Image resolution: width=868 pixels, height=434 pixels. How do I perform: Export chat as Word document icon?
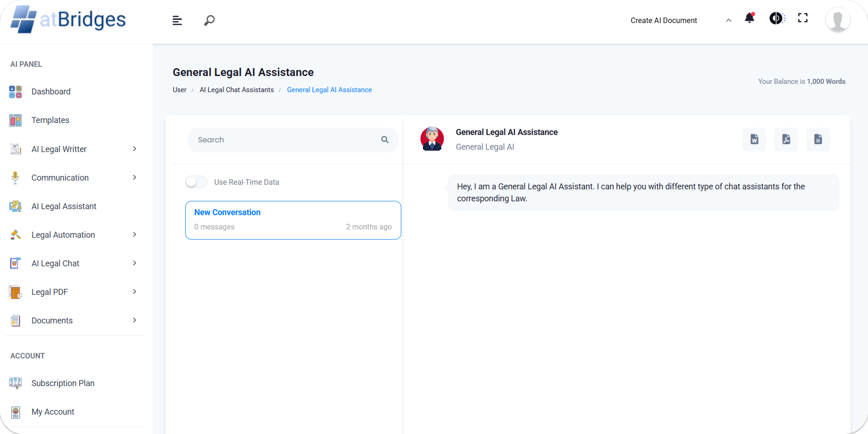pos(754,139)
